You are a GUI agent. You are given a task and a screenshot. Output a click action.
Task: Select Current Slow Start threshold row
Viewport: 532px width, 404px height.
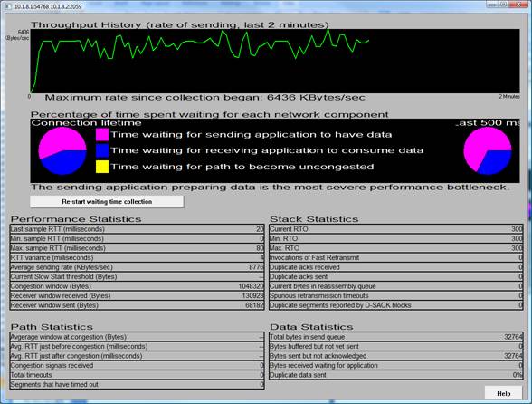tap(138, 276)
